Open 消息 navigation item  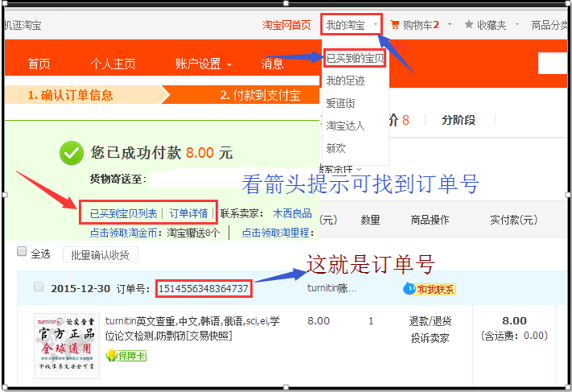point(272,64)
